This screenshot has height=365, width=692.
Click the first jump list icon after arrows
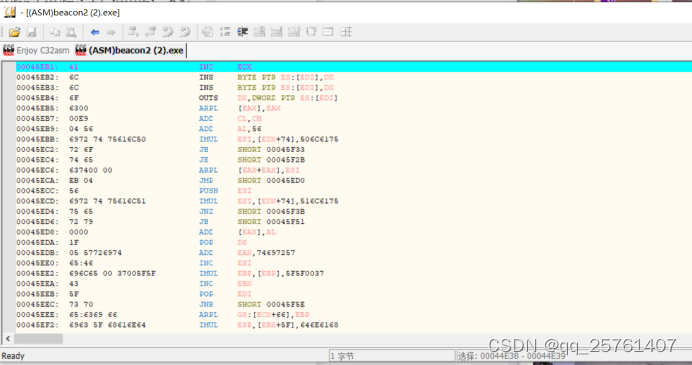133,32
